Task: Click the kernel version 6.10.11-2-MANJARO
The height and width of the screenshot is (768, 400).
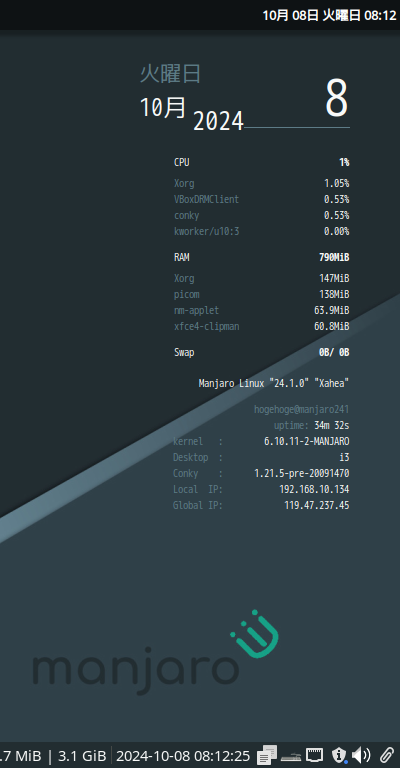Action: tap(306, 441)
